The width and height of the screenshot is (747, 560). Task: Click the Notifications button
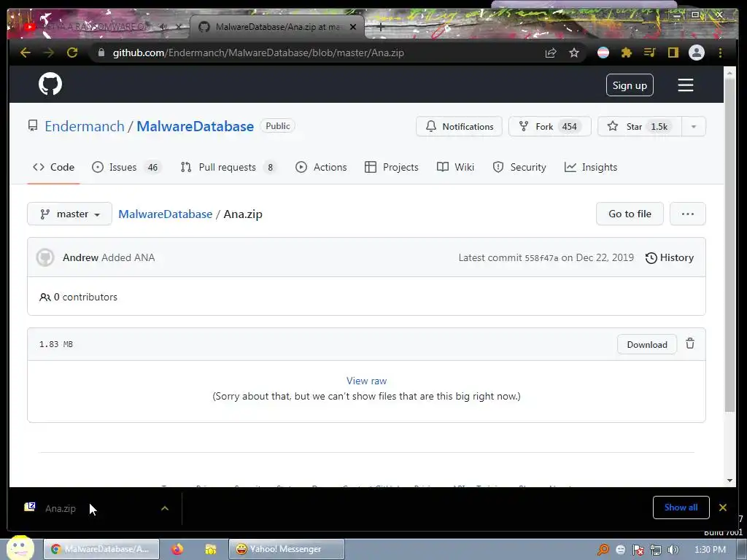[460, 127]
